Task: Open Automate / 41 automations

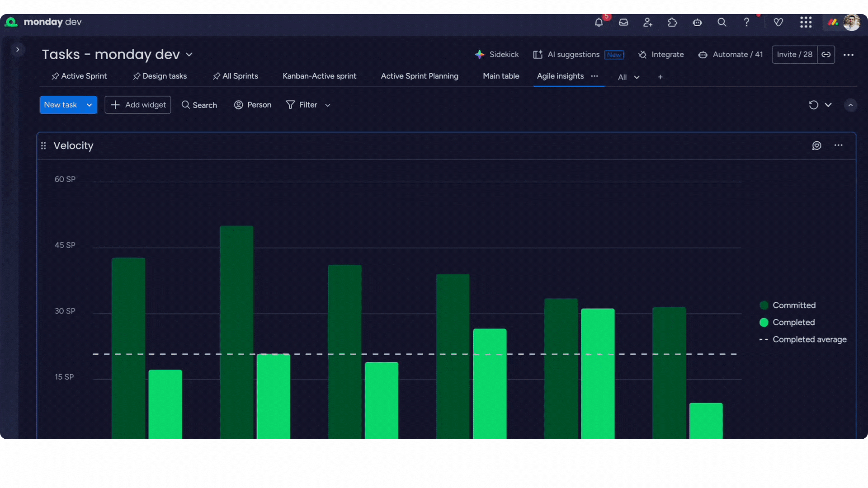Action: pos(731,55)
